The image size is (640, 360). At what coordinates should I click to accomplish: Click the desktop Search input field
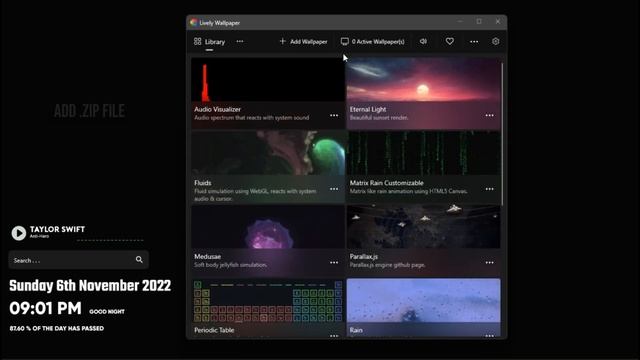[78, 260]
